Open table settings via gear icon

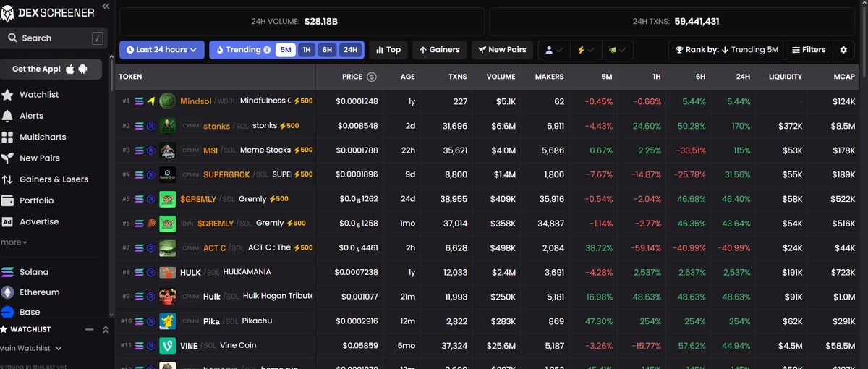coord(843,50)
